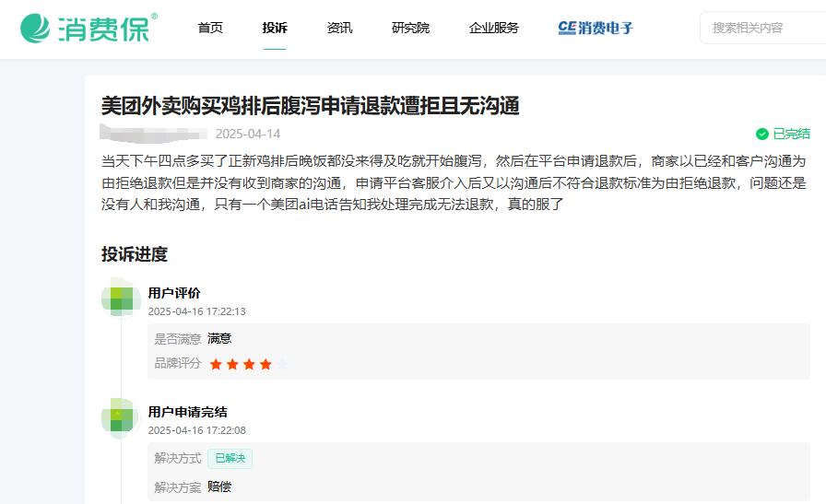
Task: Click the blurred username beside the date
Action: [x=153, y=134]
